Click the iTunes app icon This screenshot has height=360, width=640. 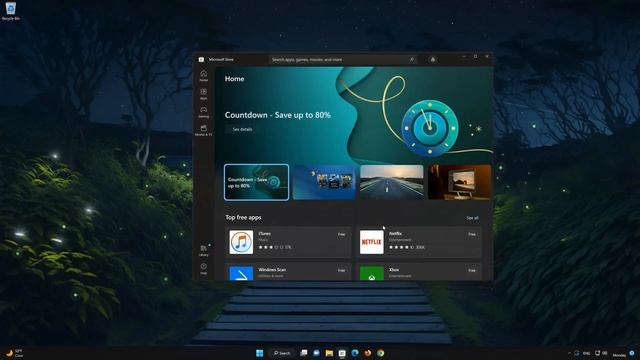coord(241,242)
